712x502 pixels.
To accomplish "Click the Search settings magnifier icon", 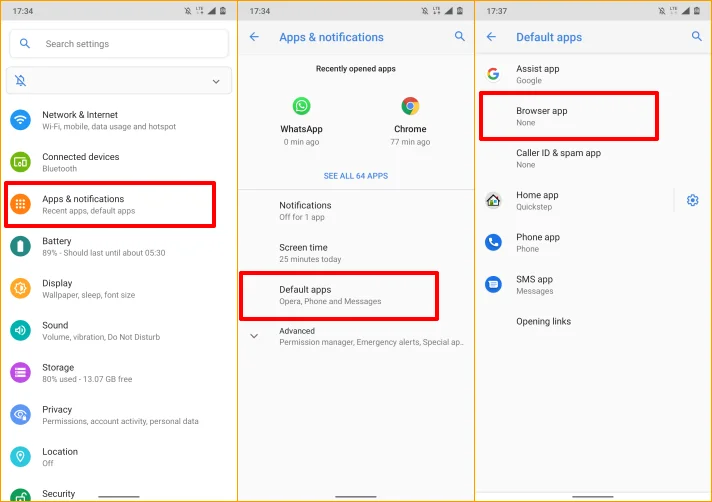I will (x=25, y=44).
